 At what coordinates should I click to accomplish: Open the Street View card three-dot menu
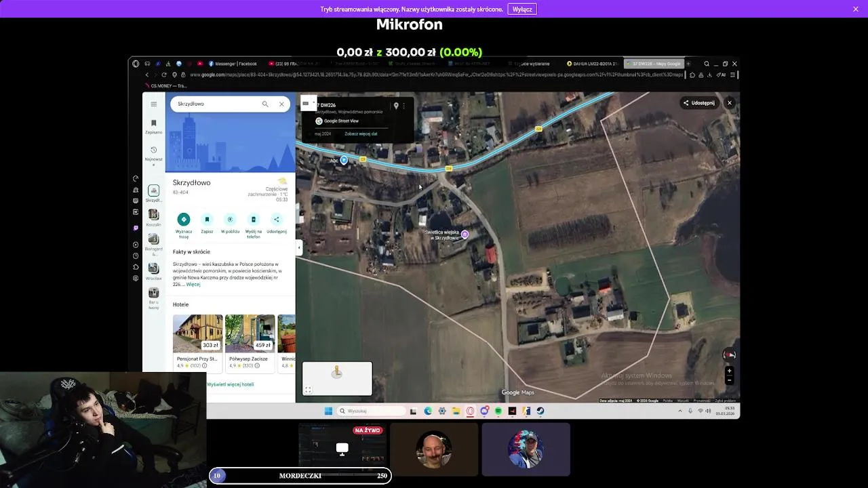(403, 106)
